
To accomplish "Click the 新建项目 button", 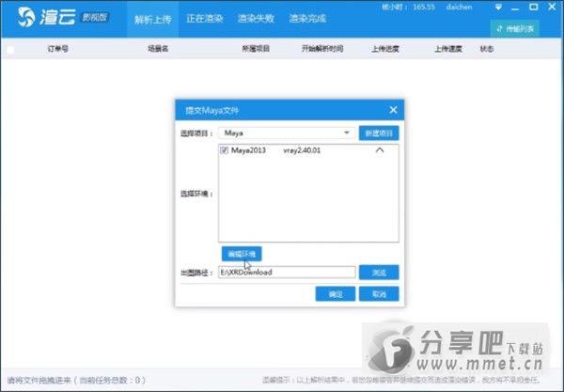I will point(379,133).
